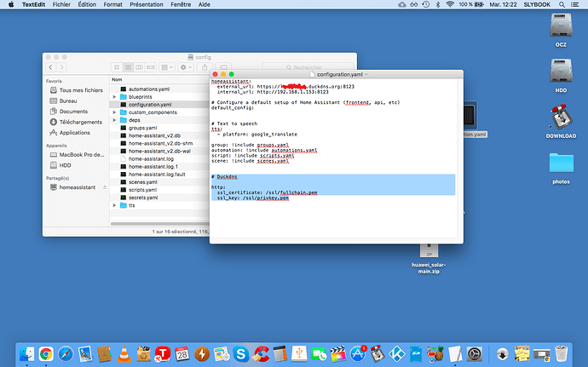Screen dimensions: 588x367
Task: Open the Format menu
Action: pyautogui.click(x=112, y=4)
